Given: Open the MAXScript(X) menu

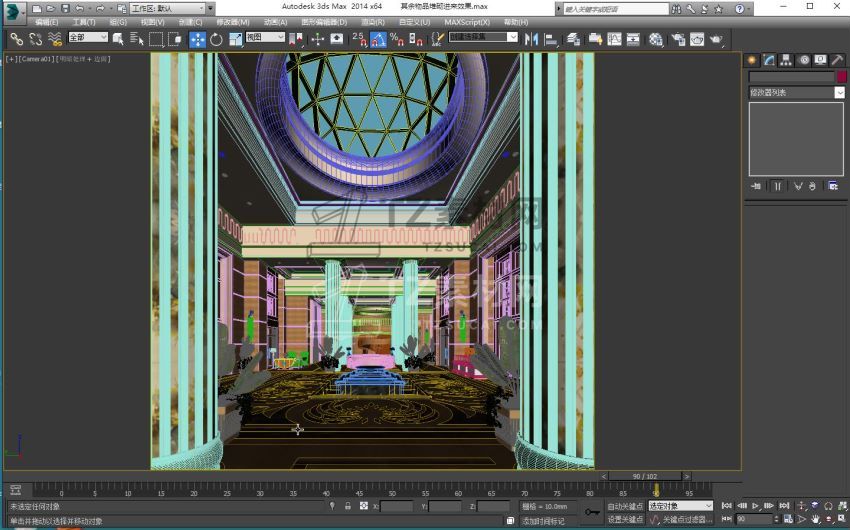Looking at the screenshot, I should [467, 22].
